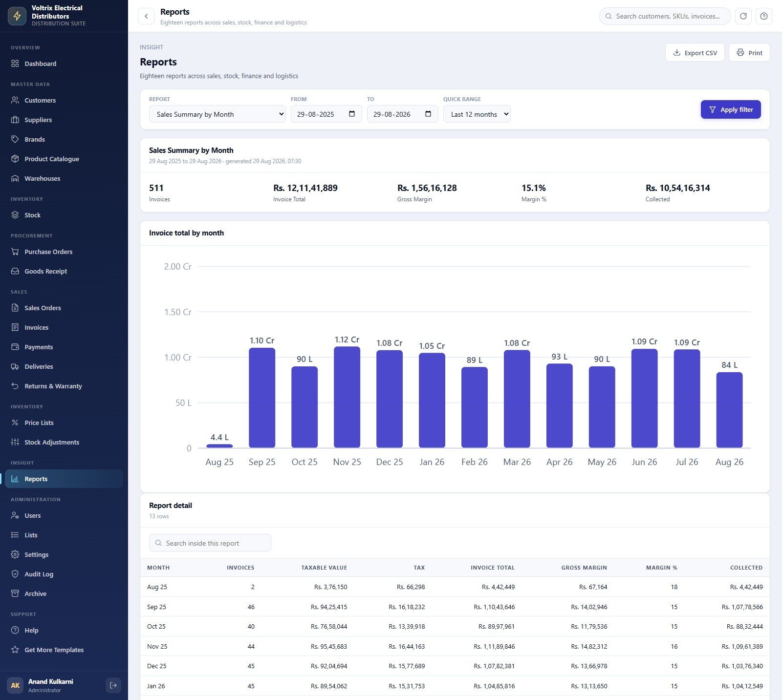Click the Archive box icon
The width and height of the screenshot is (782, 700).
click(15, 594)
